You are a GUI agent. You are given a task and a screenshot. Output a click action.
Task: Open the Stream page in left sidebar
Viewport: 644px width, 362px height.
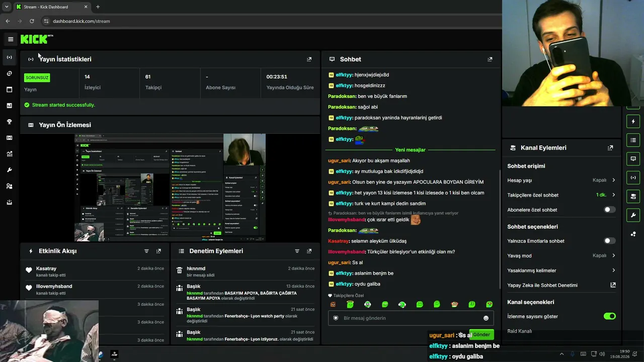(x=10, y=57)
